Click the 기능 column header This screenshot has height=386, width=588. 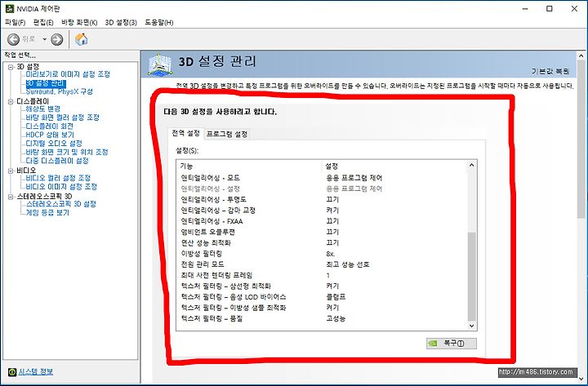(x=249, y=166)
